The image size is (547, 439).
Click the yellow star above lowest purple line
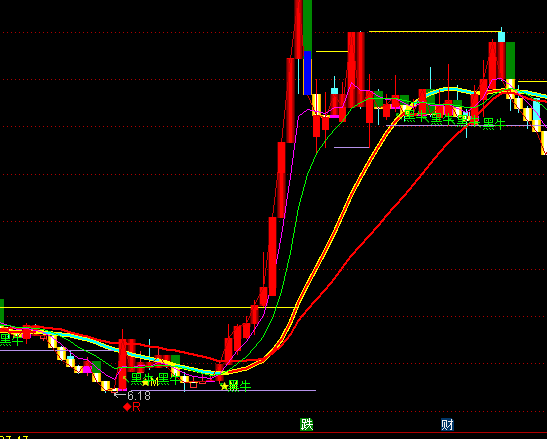coord(224,386)
